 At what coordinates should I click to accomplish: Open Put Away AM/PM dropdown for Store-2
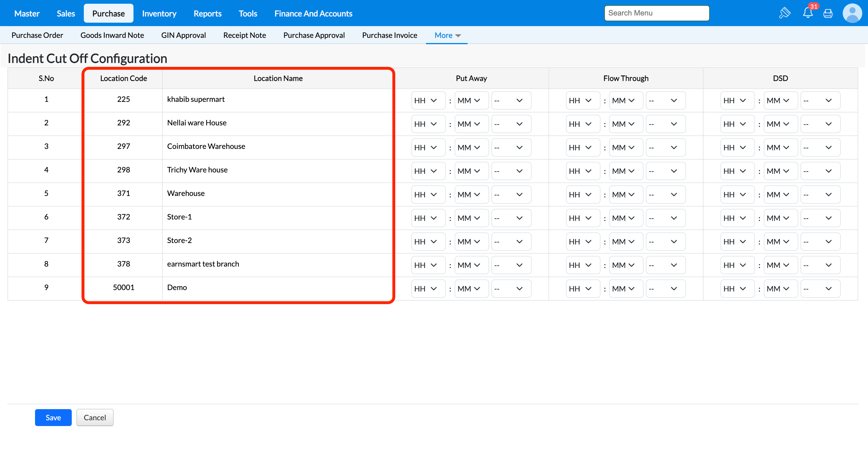click(511, 242)
